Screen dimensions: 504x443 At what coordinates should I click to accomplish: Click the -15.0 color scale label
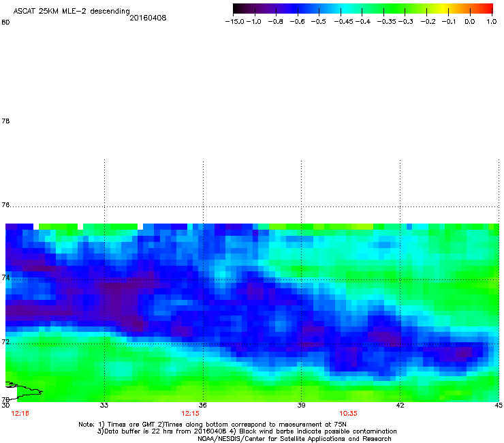click(x=234, y=22)
